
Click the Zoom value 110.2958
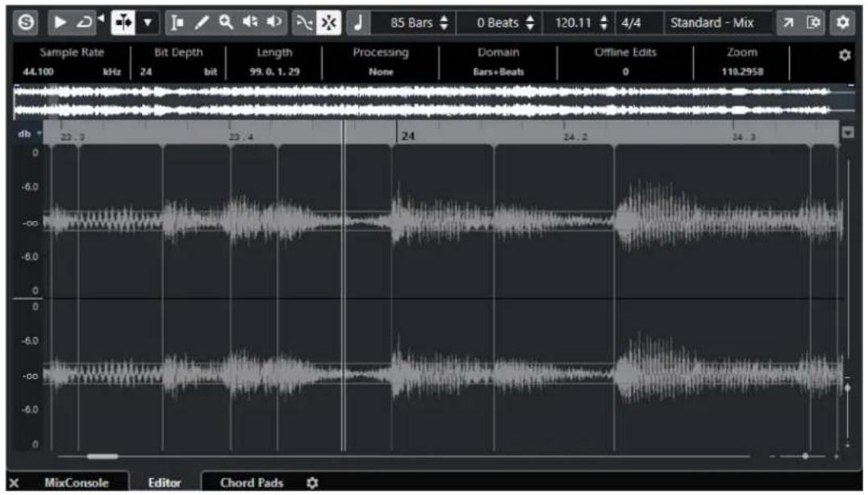pyautogui.click(x=742, y=72)
